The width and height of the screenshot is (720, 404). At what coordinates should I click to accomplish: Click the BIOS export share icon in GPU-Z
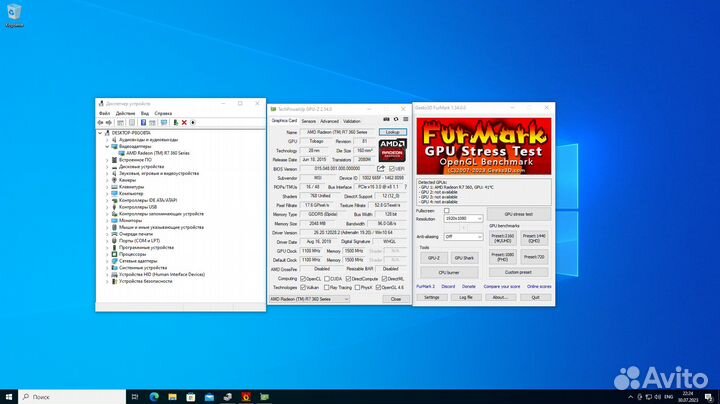tap(381, 168)
